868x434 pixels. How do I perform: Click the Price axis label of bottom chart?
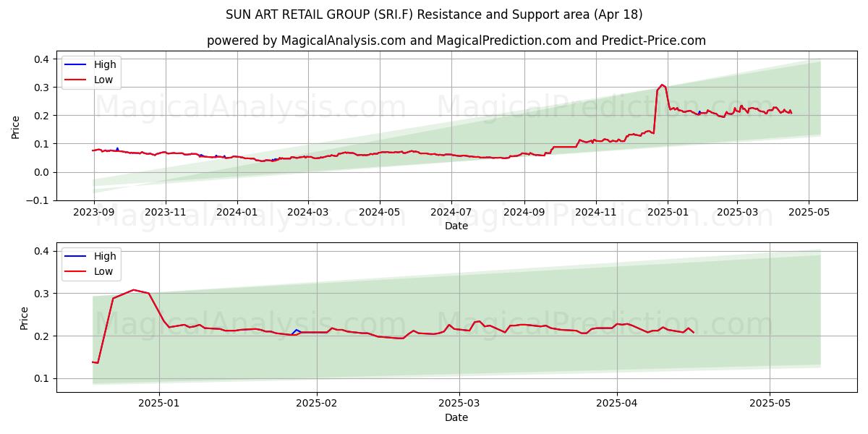pos(25,318)
